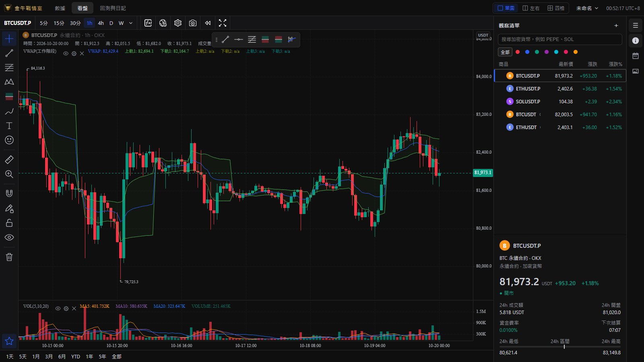Select the brush curve tool
This screenshot has height=362, width=644.
(9, 111)
